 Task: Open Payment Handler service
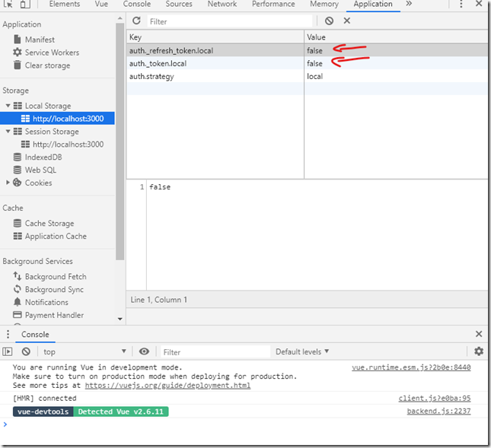(x=54, y=315)
